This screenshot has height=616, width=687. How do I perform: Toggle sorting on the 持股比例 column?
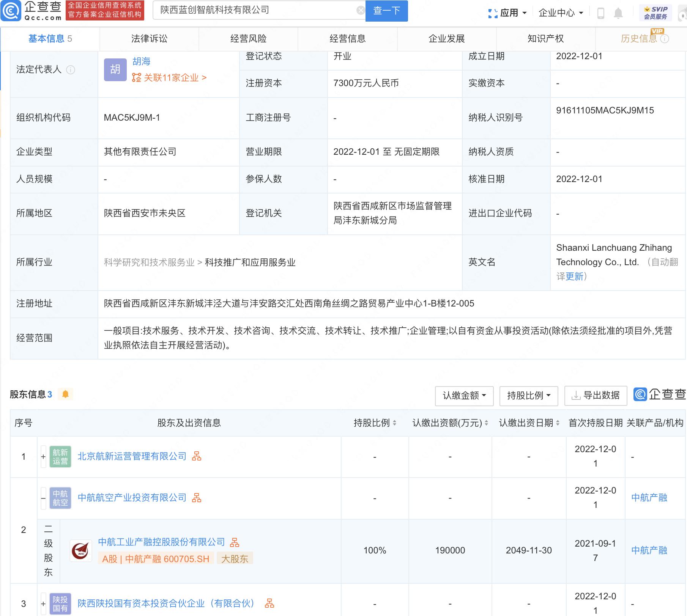(x=395, y=423)
